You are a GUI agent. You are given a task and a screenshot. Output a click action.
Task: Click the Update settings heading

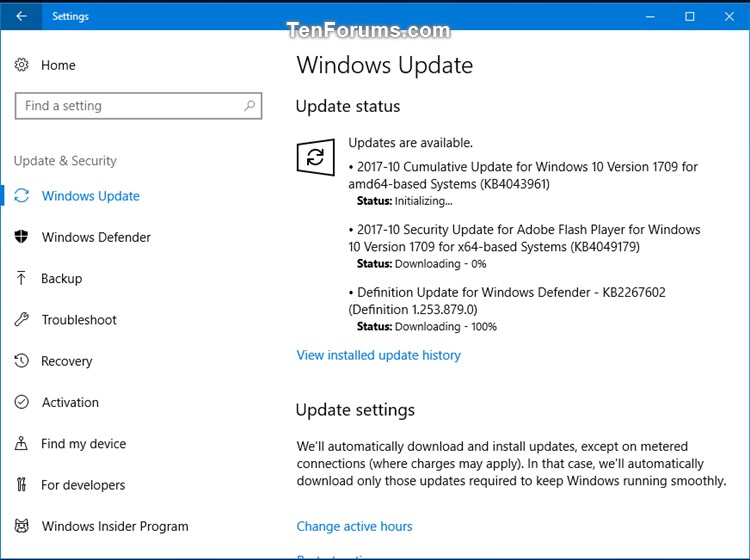coord(355,410)
